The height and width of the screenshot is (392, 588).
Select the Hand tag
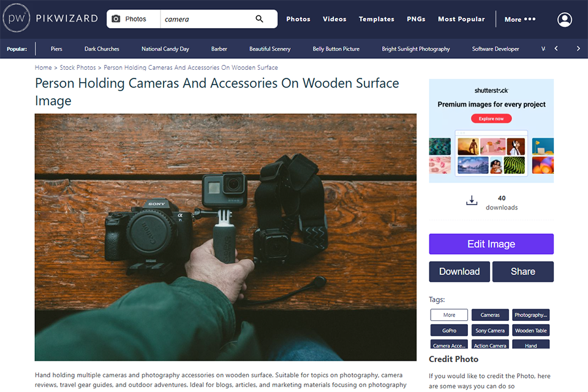tap(530, 344)
